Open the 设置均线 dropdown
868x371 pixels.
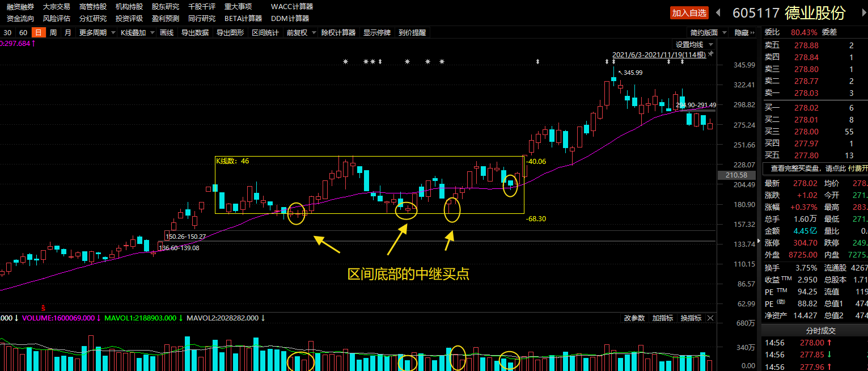point(693,45)
